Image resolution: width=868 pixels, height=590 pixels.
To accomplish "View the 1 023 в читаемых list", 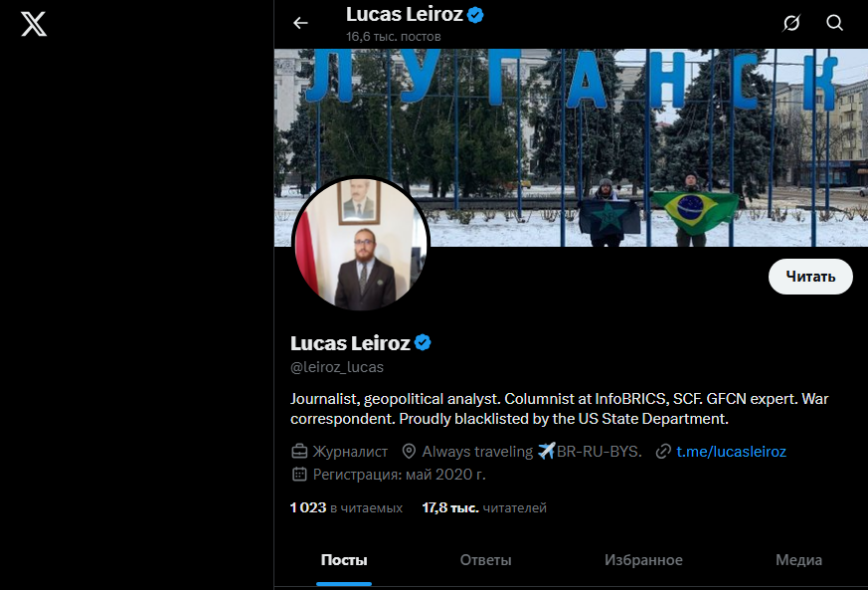I will point(346,507).
